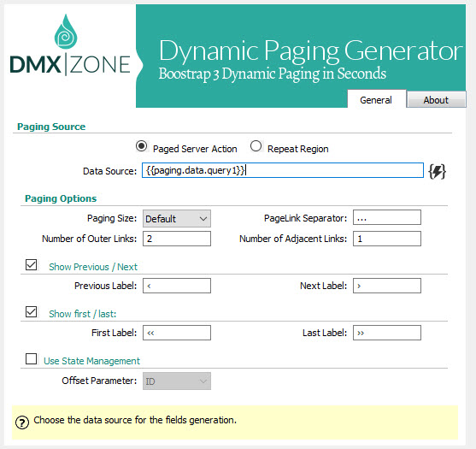Click the Paging Options section heading

click(x=61, y=198)
